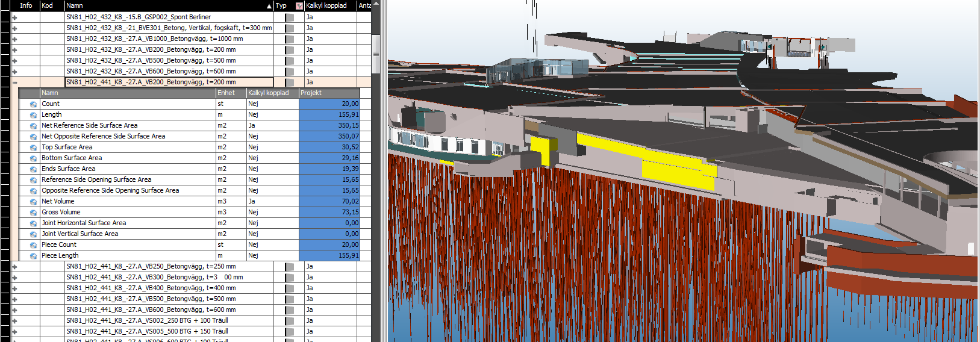The width and height of the screenshot is (980, 342).
Task: Click the type icon for BVE301_Betong Vertikal row
Action: point(289,28)
